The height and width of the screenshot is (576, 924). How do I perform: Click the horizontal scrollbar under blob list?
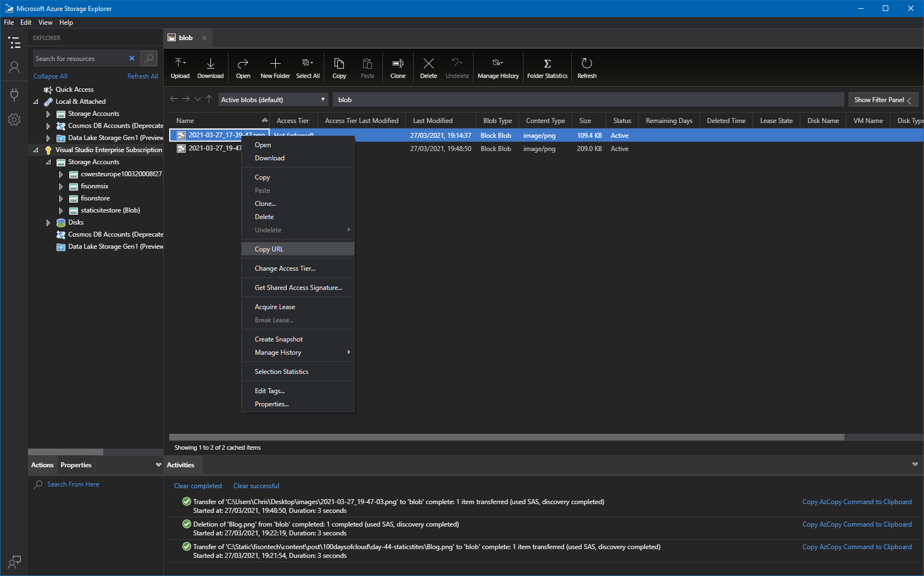(507, 437)
